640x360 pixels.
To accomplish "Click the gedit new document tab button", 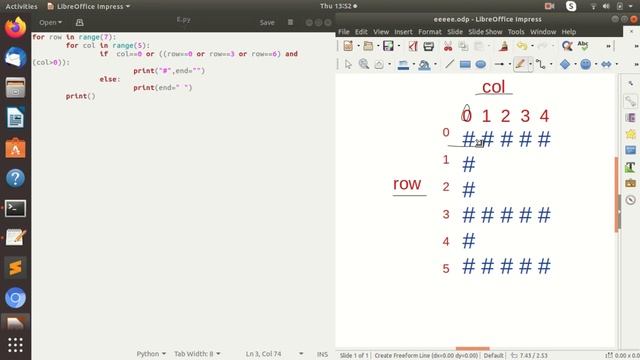I will pos(80,22).
